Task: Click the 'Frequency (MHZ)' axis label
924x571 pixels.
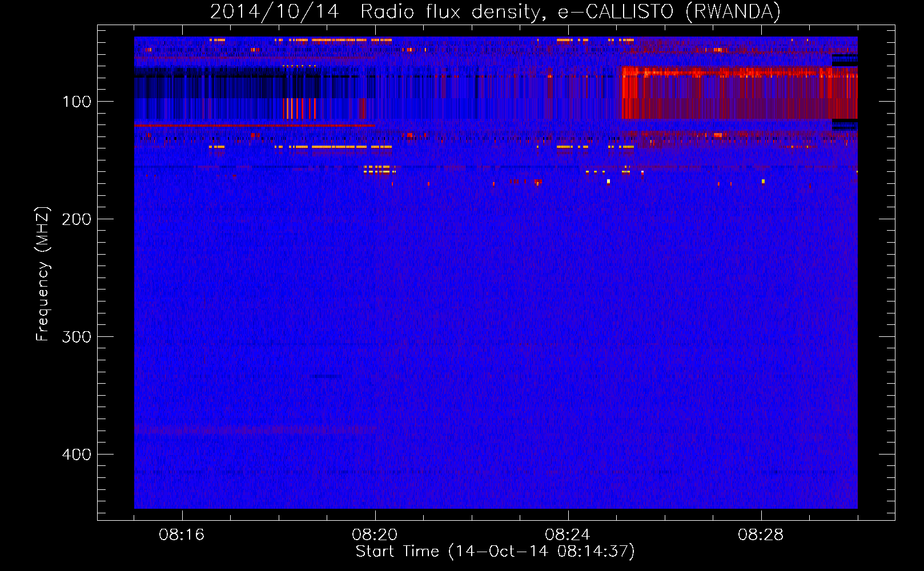Action: (x=43, y=274)
